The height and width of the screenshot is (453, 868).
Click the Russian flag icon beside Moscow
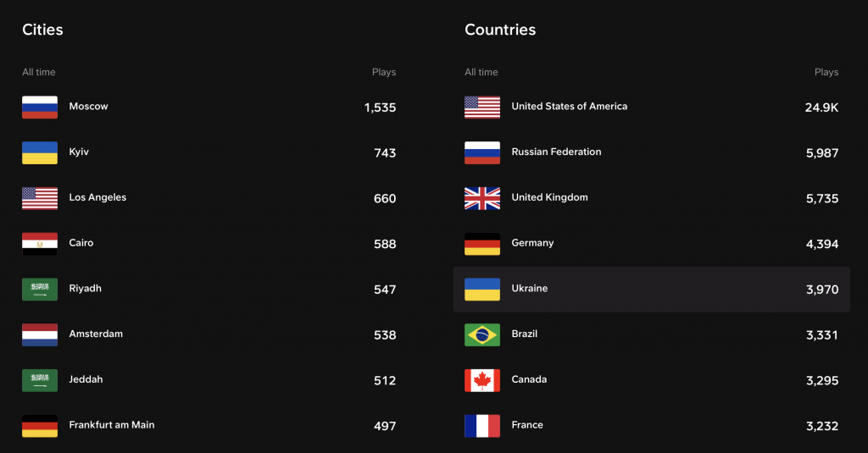point(40,108)
